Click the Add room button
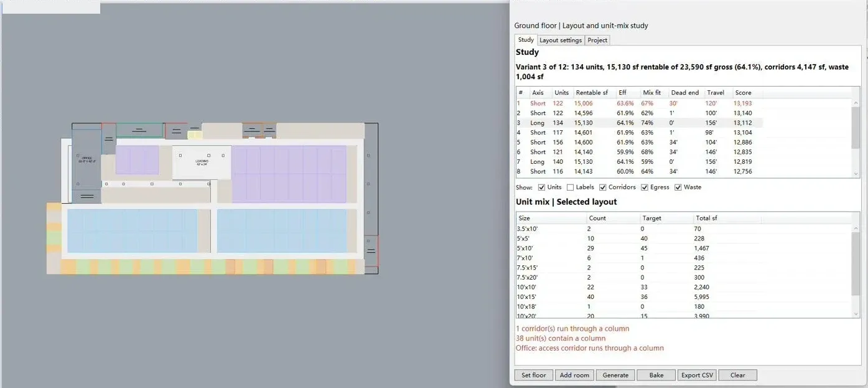 tap(574, 375)
